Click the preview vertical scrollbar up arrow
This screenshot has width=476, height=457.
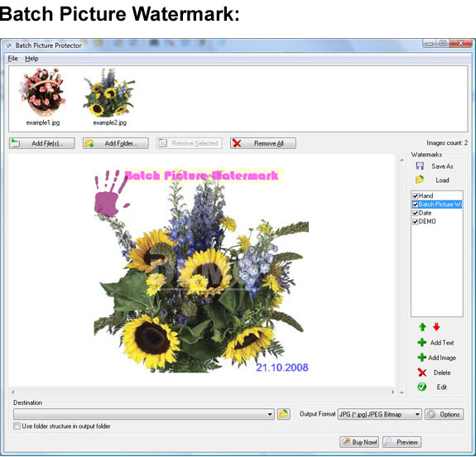coord(401,160)
